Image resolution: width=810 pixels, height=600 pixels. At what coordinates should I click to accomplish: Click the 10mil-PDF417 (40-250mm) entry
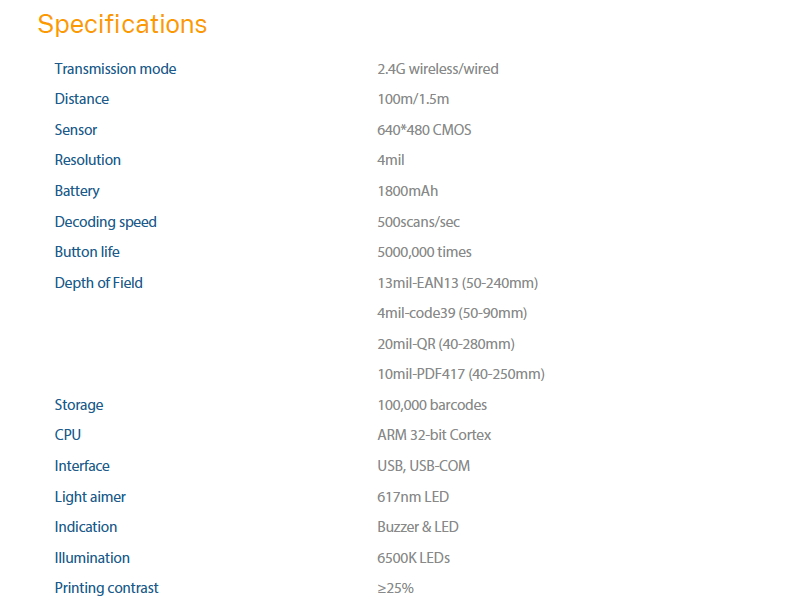pos(461,374)
